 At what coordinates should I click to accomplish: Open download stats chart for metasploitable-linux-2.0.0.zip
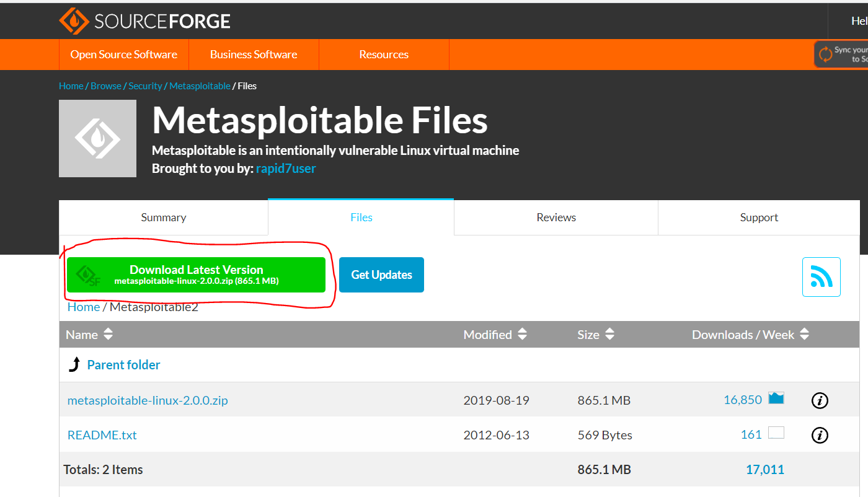[x=776, y=398]
